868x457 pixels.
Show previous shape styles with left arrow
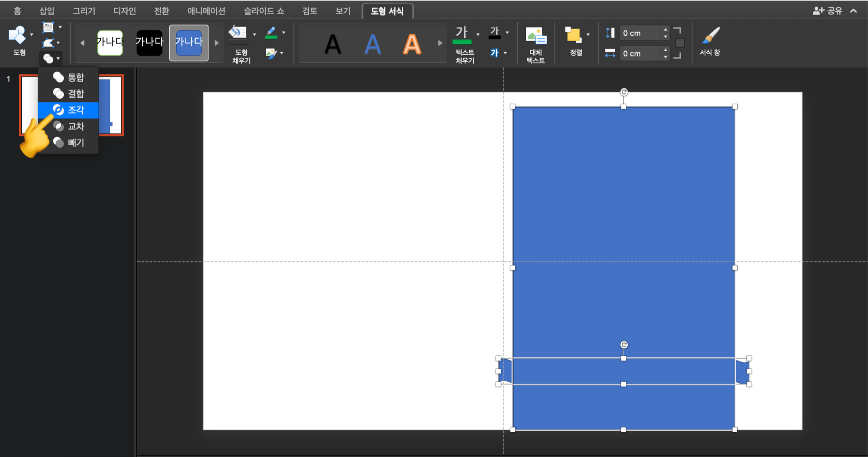(x=83, y=43)
